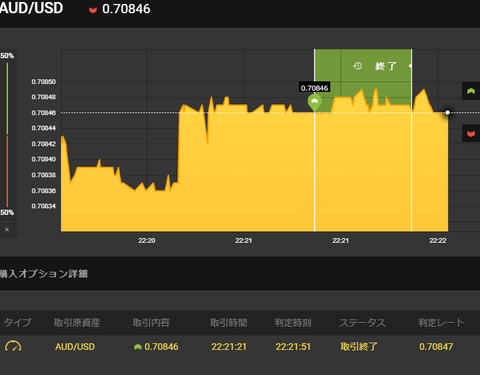480x375 pixels.
Task: Click the 0.70834 price axis label
Action: pos(44,206)
